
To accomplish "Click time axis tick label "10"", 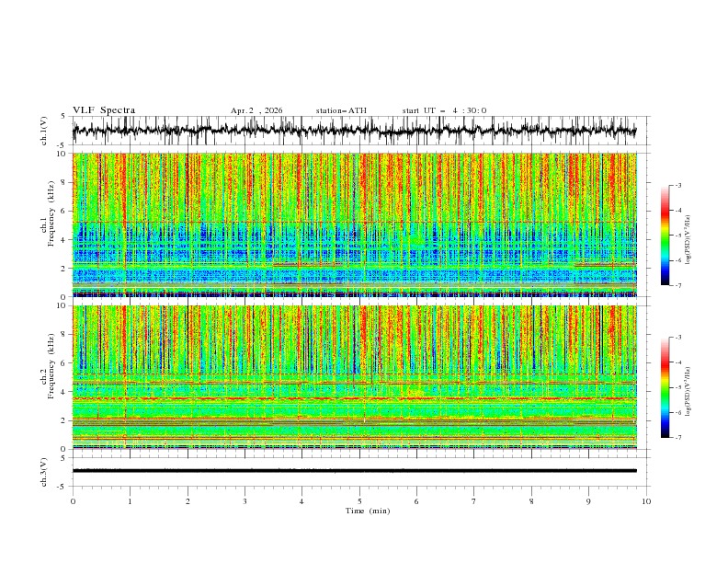I will pyautogui.click(x=646, y=501).
